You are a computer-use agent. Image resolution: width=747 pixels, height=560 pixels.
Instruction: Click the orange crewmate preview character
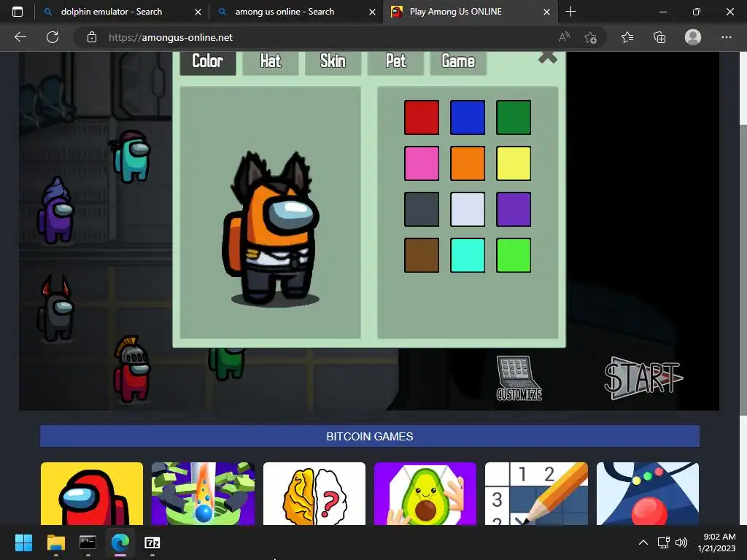271,228
